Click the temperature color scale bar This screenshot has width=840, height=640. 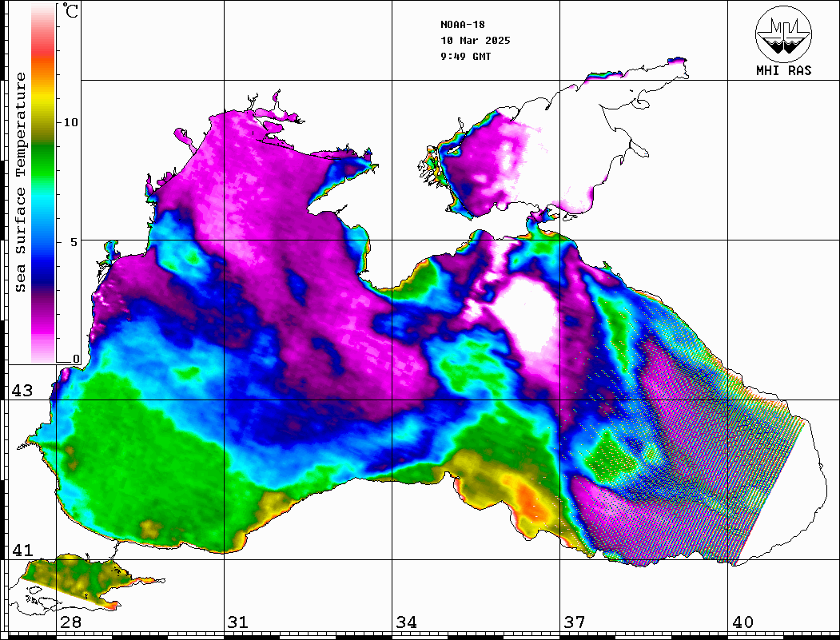pos(43,183)
